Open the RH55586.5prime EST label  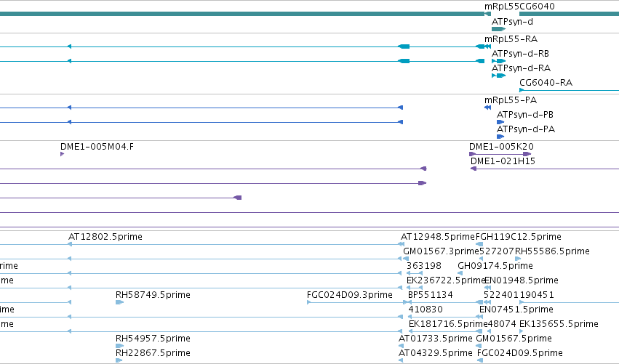pos(552,251)
